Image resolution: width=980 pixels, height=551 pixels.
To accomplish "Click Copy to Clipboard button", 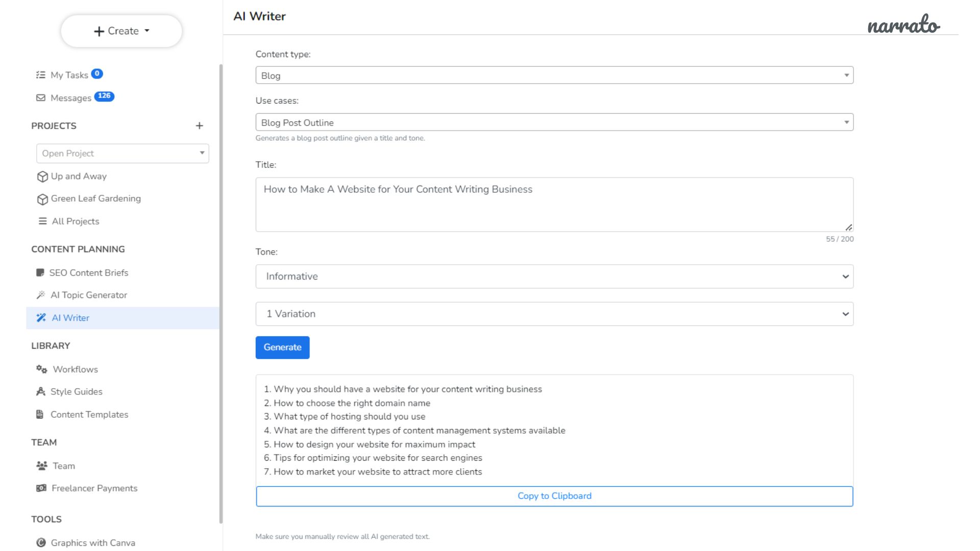I will point(554,496).
